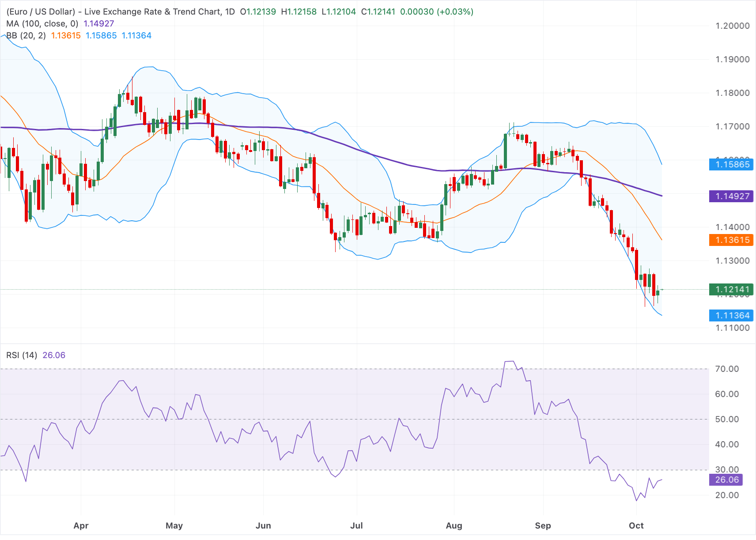Click the 1.13000 price axis label
The image size is (756, 540).
733,261
